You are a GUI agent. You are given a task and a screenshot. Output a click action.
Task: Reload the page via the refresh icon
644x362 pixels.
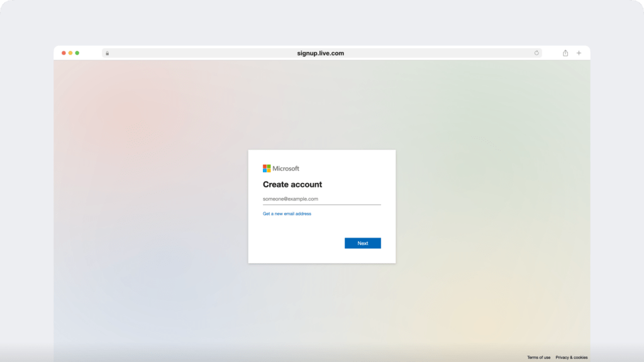coord(536,53)
